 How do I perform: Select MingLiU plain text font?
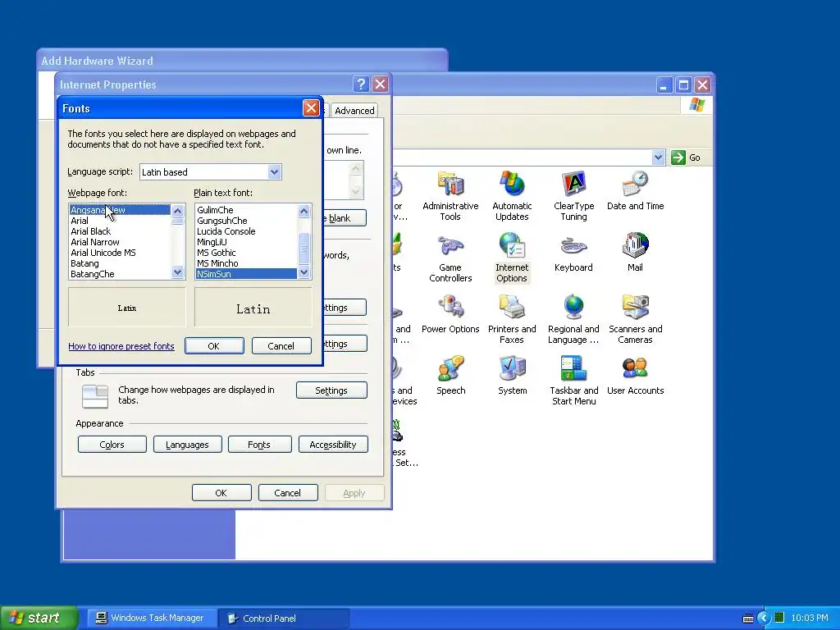click(x=246, y=242)
